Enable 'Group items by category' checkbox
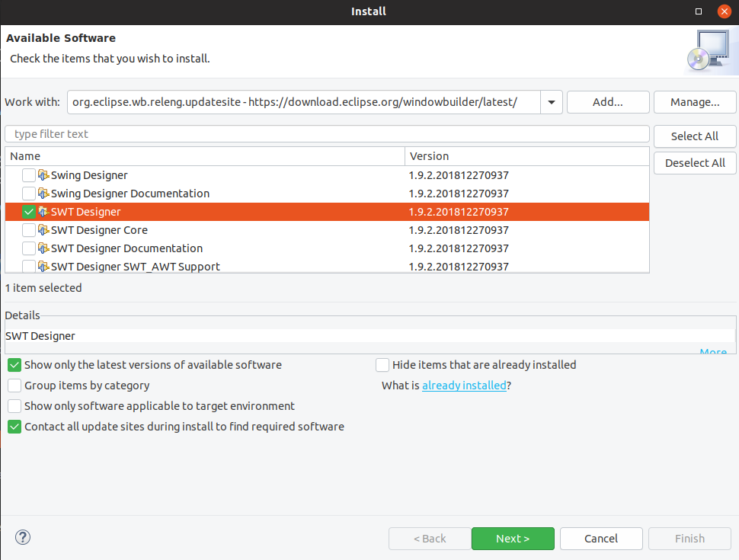 tap(14, 386)
